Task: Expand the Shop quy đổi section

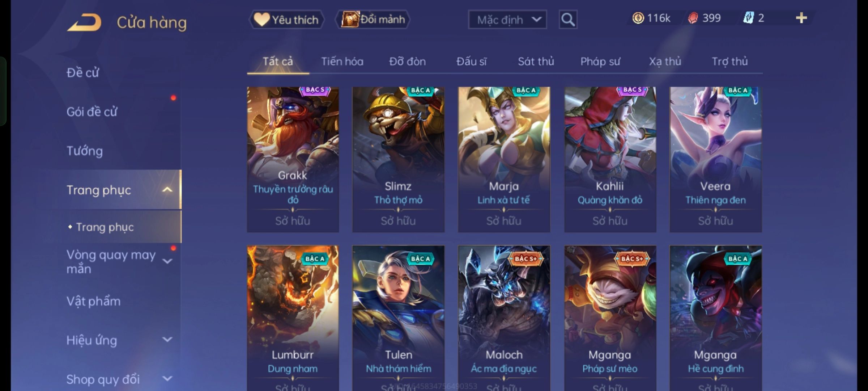Action: 167,379
